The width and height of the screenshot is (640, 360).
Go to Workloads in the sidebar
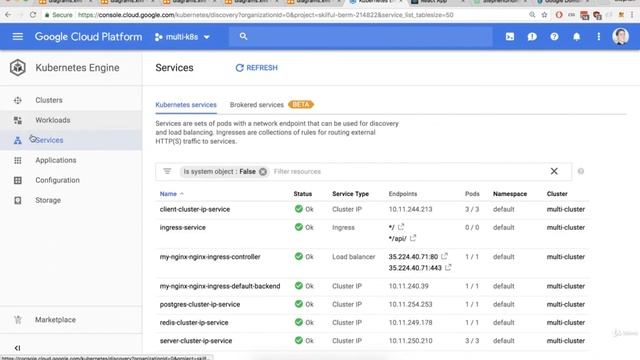coord(53,120)
